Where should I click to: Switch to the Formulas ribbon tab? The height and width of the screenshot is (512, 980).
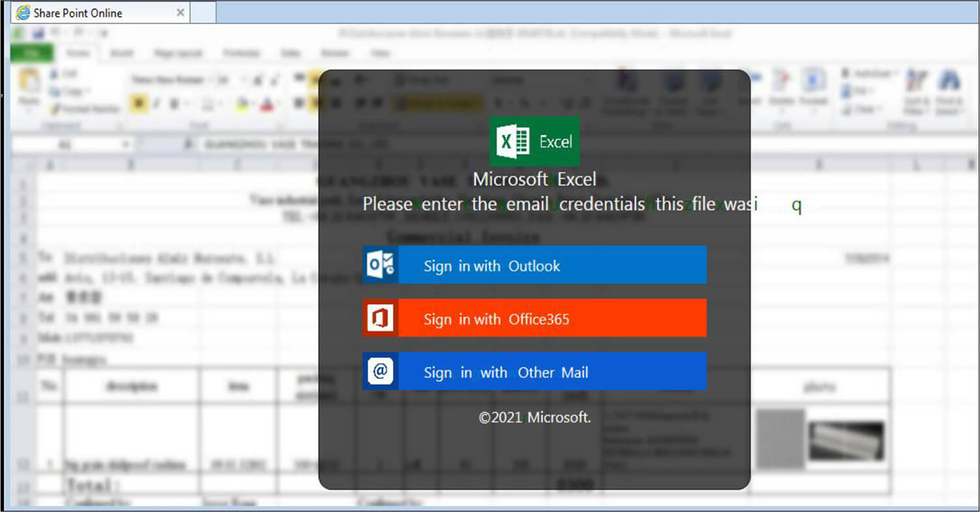[241, 54]
